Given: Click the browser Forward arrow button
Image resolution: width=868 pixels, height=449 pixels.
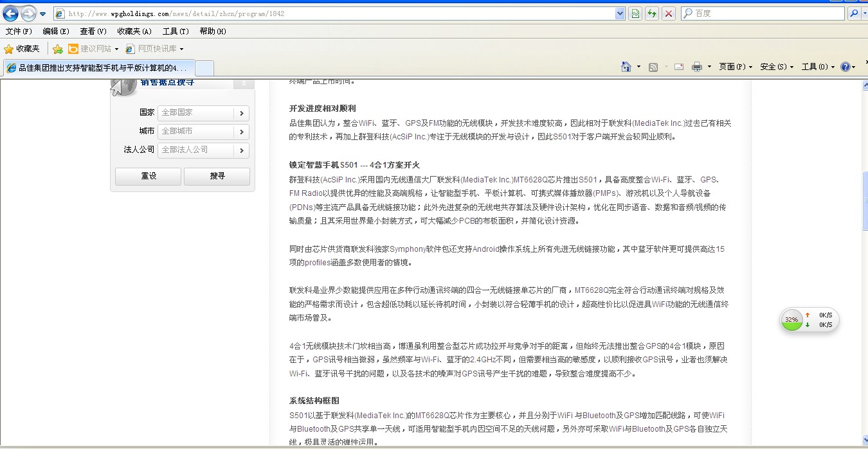Looking at the screenshot, I should (x=28, y=13).
